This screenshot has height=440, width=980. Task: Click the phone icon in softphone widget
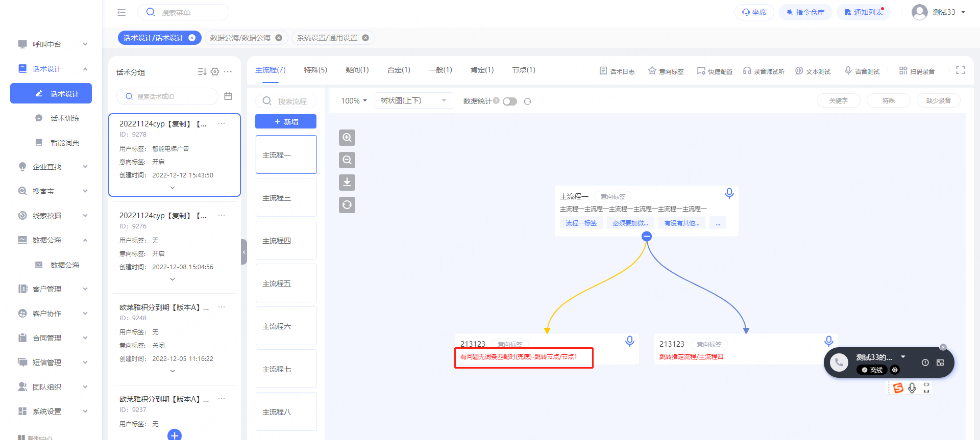pyautogui.click(x=839, y=363)
